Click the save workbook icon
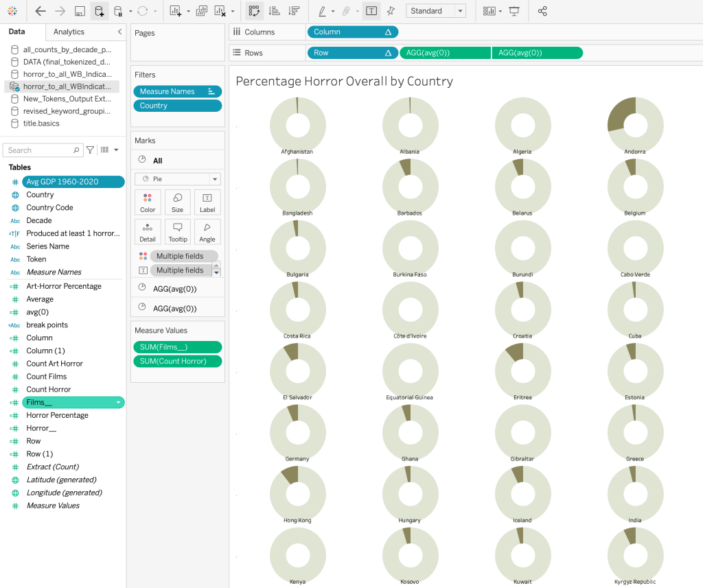This screenshot has height=588, width=703. pyautogui.click(x=80, y=11)
